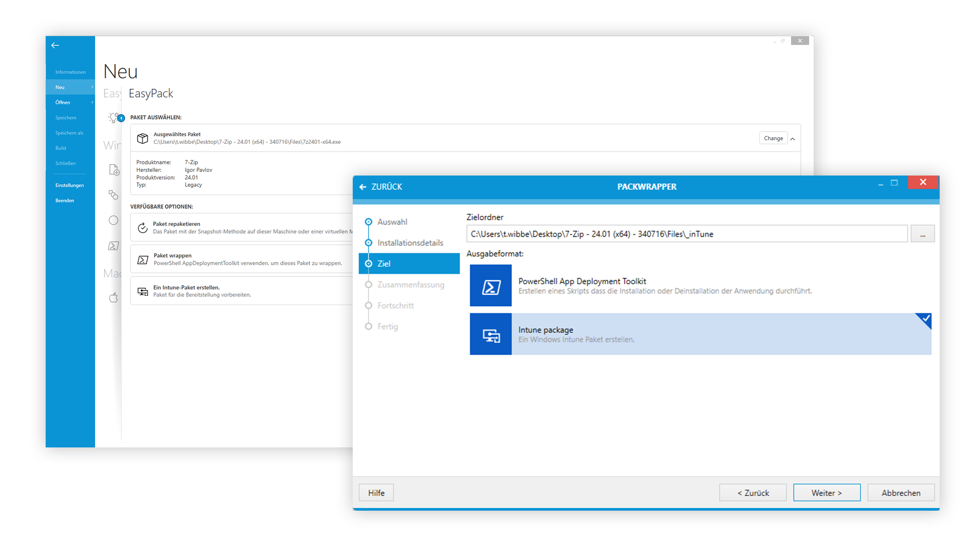The image size is (980, 551).
Task: Click Speichern in the sidebar
Action: coord(70,118)
